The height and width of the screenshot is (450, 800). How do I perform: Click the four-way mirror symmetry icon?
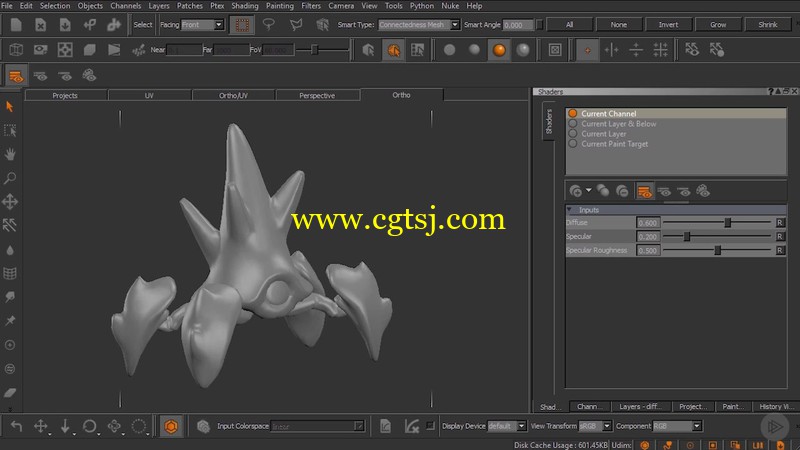[660, 49]
